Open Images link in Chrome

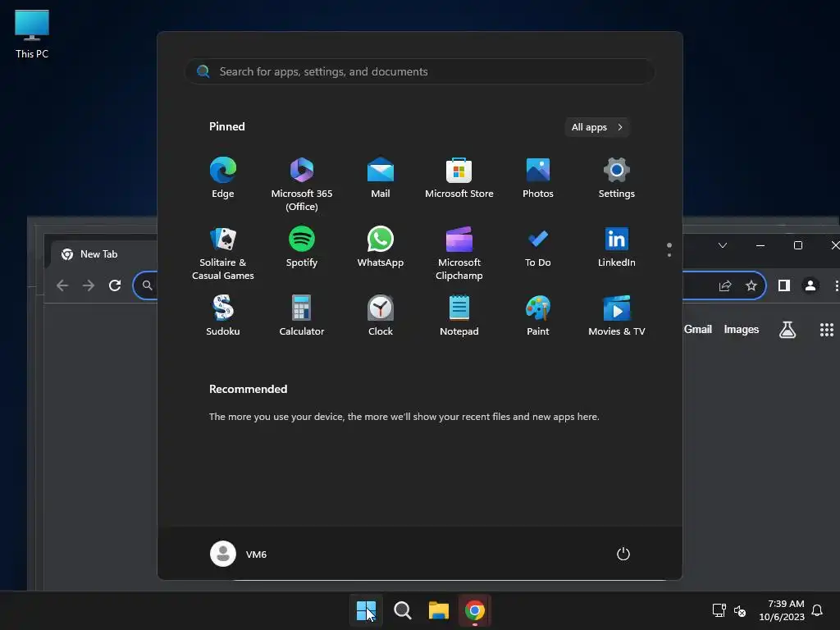pyautogui.click(x=741, y=330)
